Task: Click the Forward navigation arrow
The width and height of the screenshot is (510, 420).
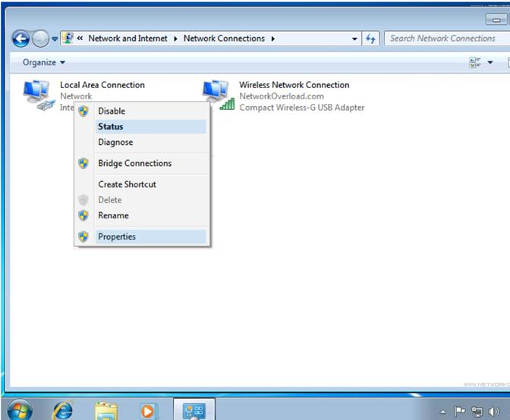Action: click(41, 39)
